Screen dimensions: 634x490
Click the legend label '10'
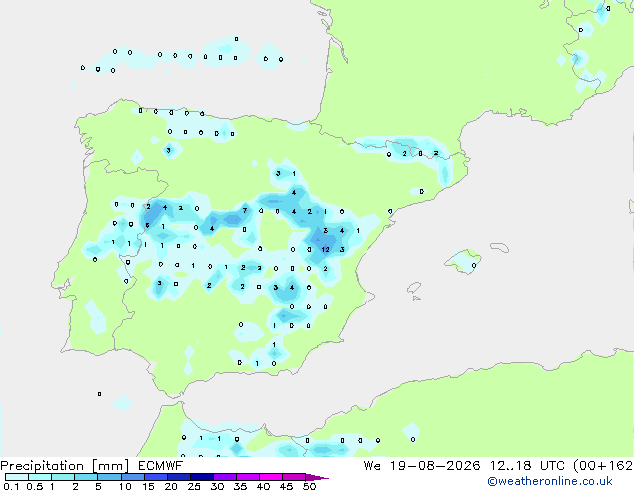click(x=125, y=486)
